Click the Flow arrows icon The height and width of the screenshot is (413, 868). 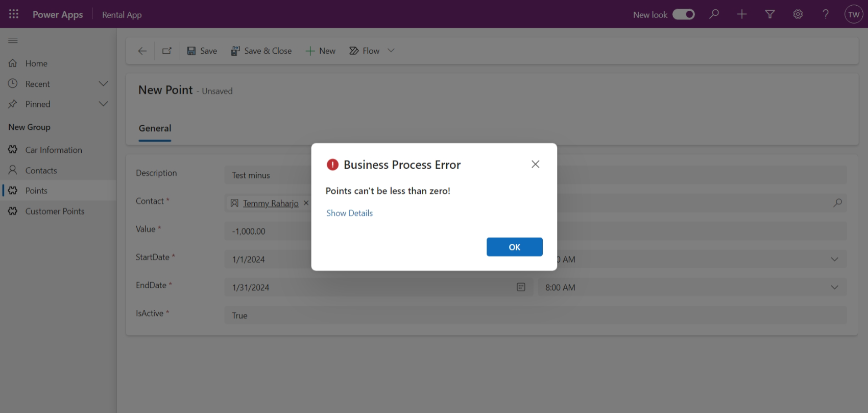click(x=354, y=51)
